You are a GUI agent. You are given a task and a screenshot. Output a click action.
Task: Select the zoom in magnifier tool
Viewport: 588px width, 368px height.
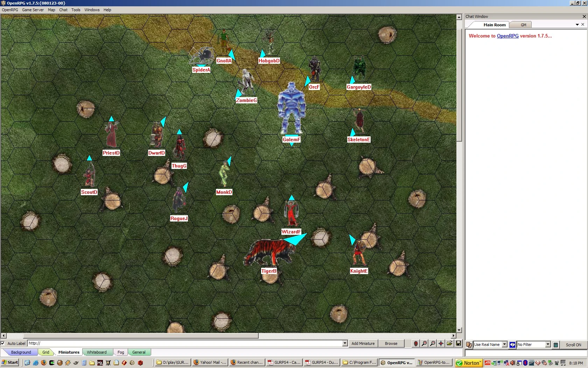coord(424,343)
